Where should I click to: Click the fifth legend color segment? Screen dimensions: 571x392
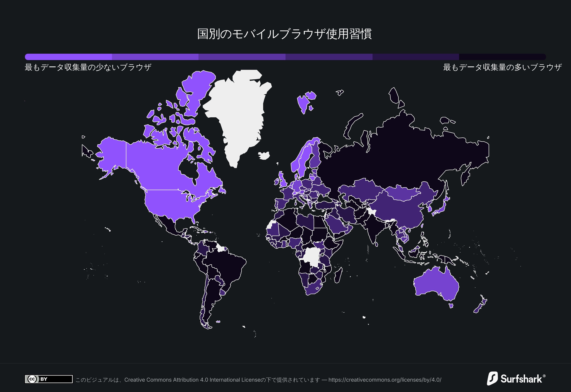click(416, 57)
